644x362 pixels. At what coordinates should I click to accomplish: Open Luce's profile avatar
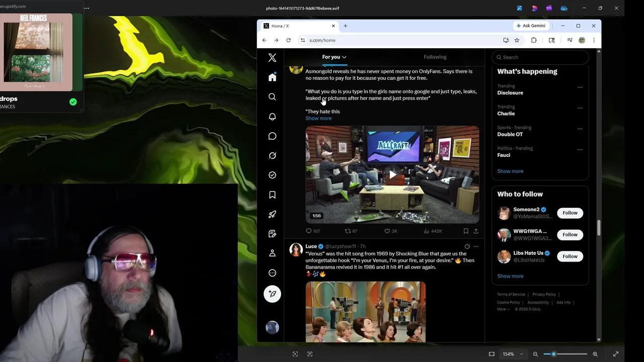[x=296, y=249]
